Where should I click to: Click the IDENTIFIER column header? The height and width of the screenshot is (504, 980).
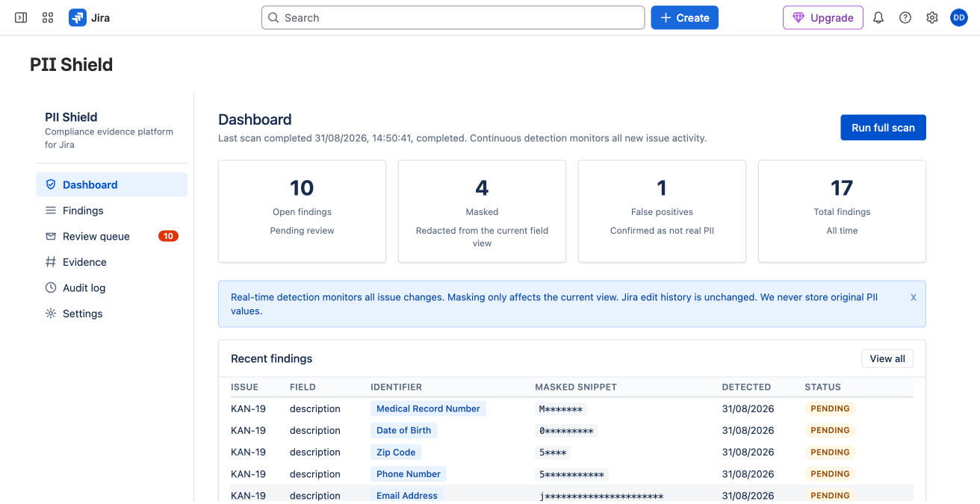pyautogui.click(x=396, y=387)
